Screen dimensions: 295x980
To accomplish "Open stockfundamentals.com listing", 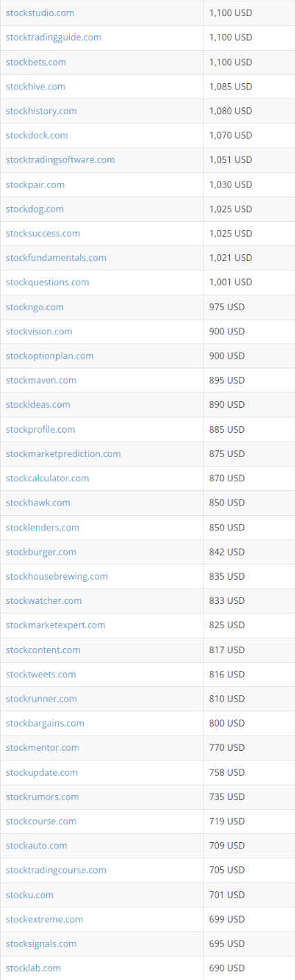I will 56,258.
